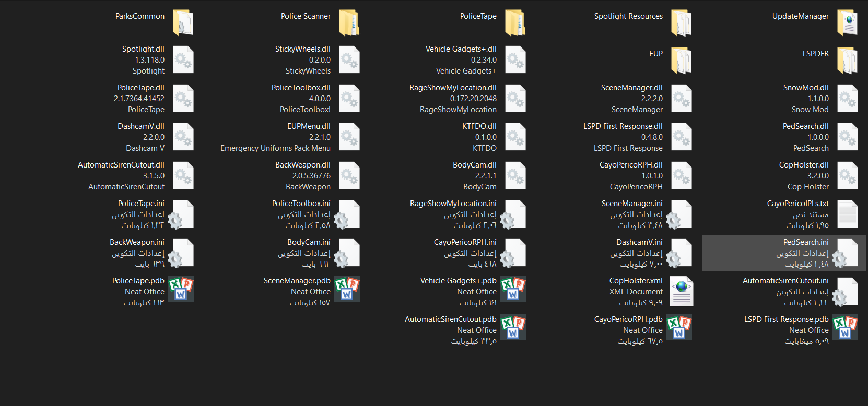Select the PoliceToolbox.ini settings file icon
868x406 pixels.
point(347,214)
